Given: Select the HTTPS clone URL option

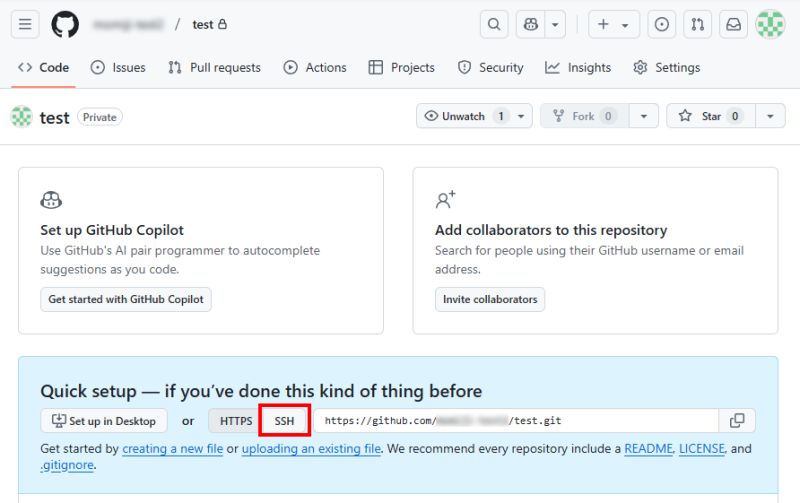Looking at the screenshot, I should click(x=236, y=421).
